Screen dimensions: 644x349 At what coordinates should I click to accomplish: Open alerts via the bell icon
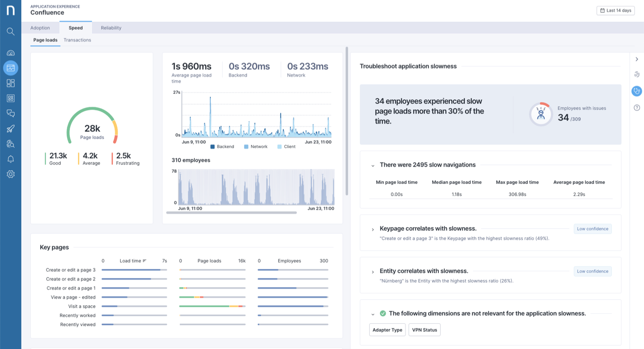[11, 159]
